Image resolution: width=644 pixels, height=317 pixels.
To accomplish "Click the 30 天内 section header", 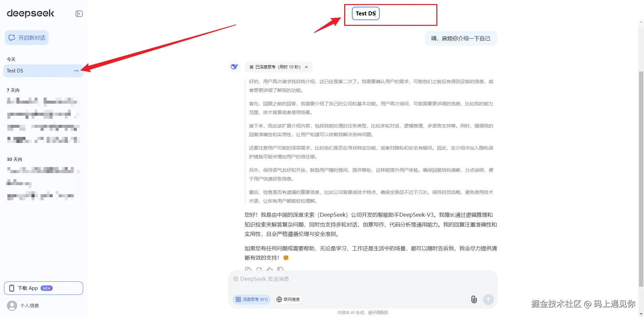I will coord(14,159).
